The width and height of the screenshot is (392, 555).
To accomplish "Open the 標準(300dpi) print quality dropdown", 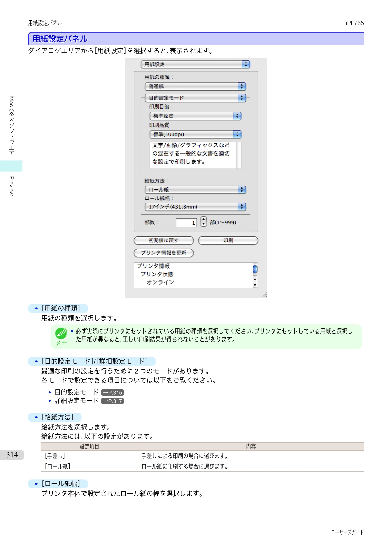I will click(195, 134).
